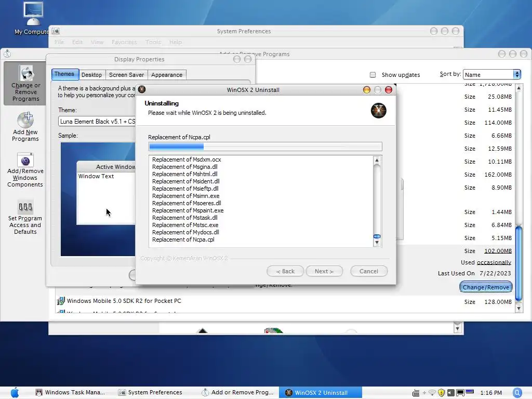Open the Theme dropdown in Display Properties
This screenshot has height=399, width=532.
pos(97,121)
